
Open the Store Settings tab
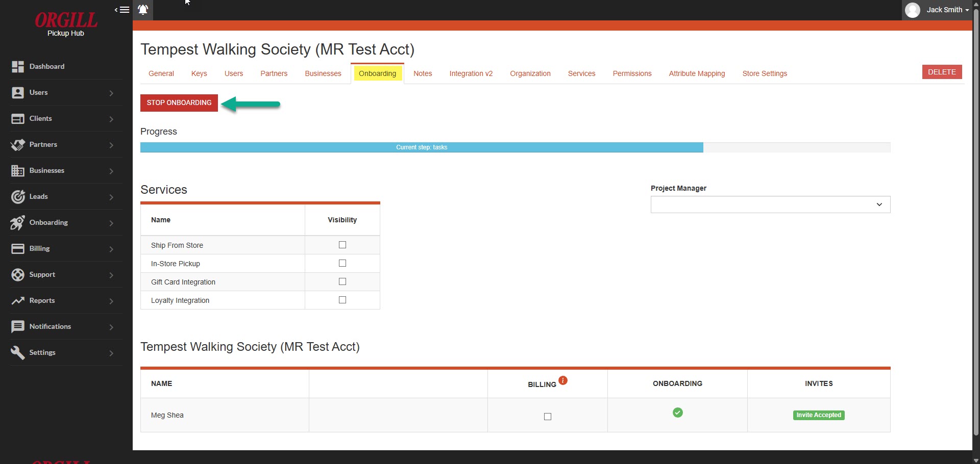click(765, 73)
